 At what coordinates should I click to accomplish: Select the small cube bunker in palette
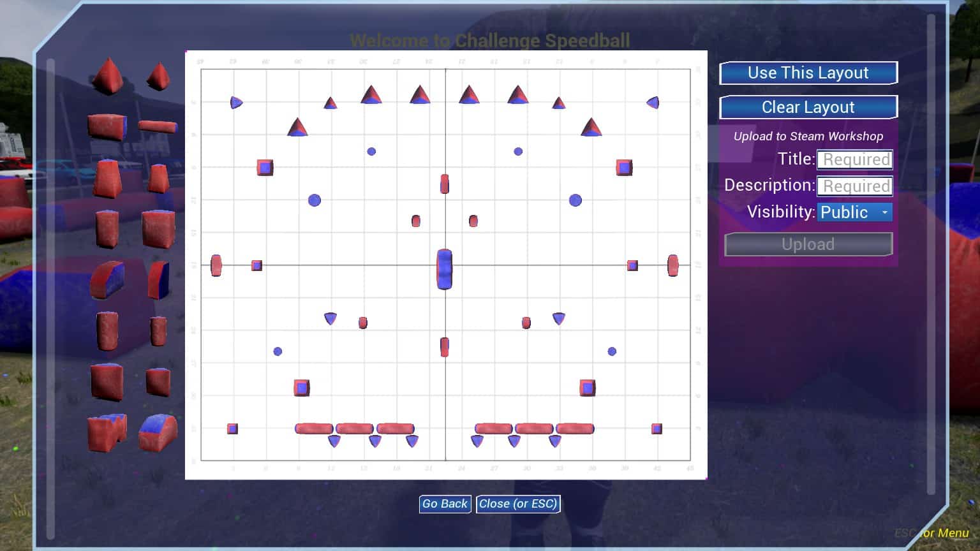158,382
